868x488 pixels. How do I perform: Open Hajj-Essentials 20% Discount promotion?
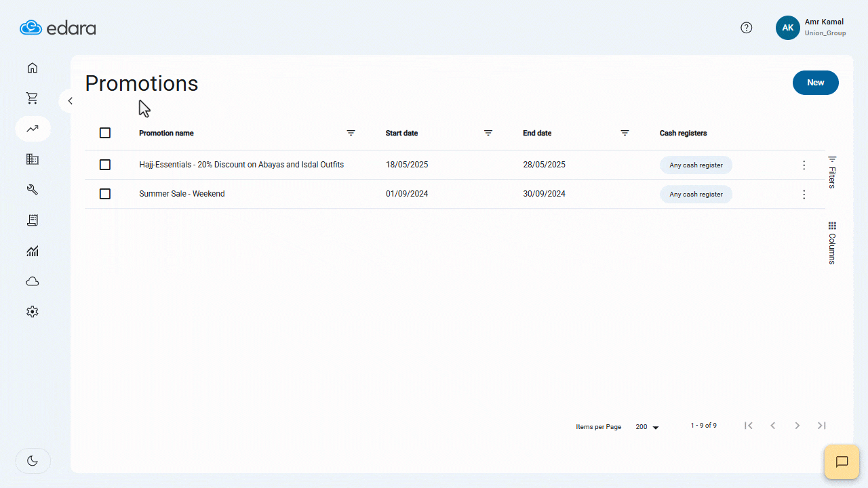(x=241, y=165)
